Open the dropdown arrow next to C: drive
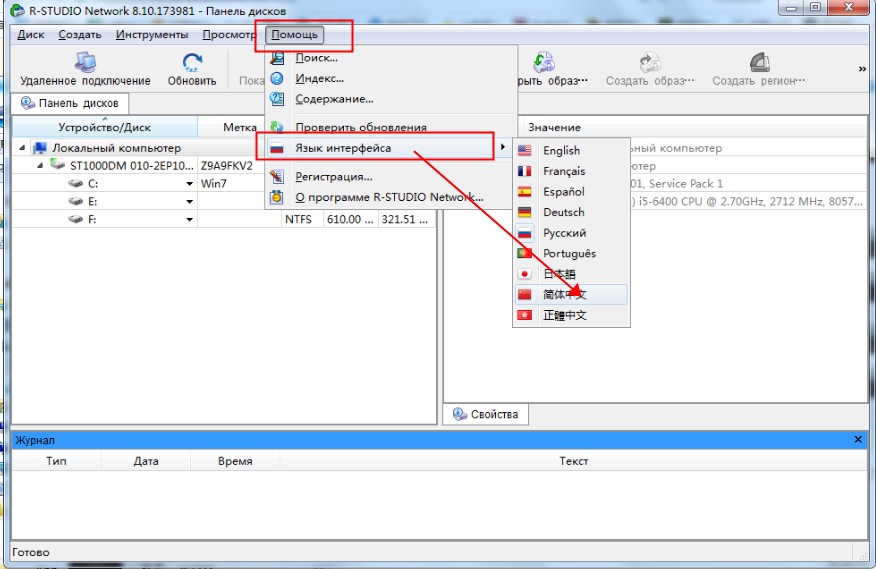This screenshot has height=569, width=876. tap(189, 184)
